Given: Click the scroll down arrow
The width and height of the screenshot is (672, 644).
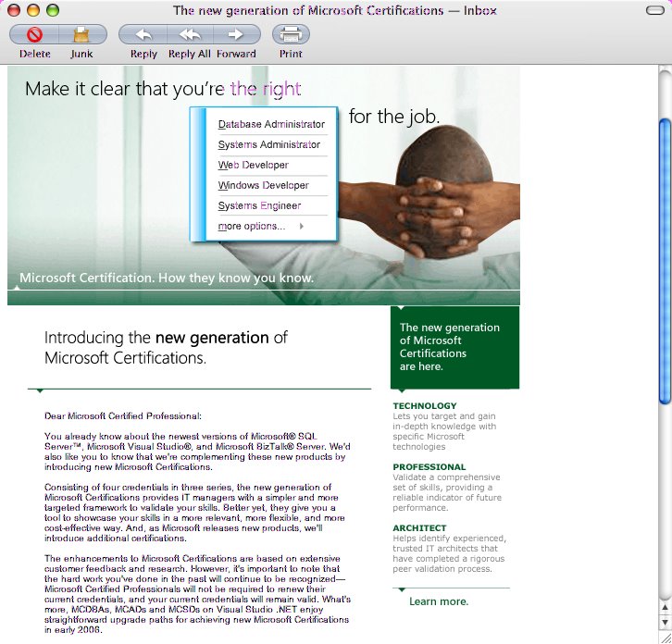Looking at the screenshot, I should coord(665,622).
